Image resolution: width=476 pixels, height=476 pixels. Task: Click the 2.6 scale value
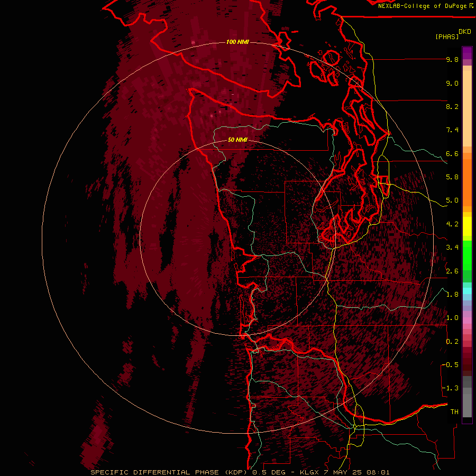(452, 271)
